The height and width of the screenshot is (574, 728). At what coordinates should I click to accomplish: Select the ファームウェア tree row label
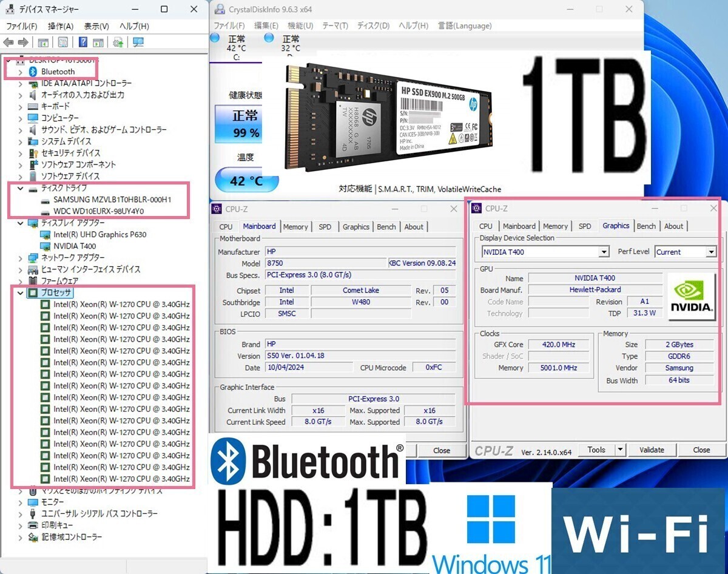click(59, 281)
